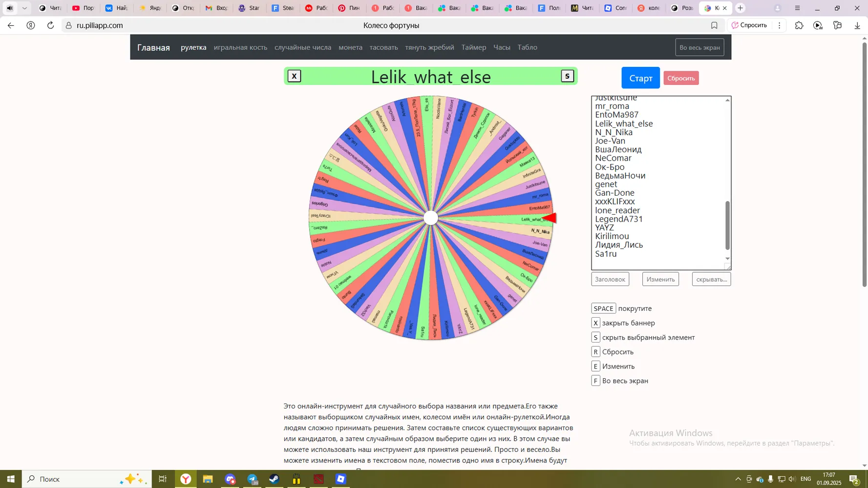Open Steam from the taskbar
The width and height of the screenshot is (868, 488).
[x=274, y=479]
